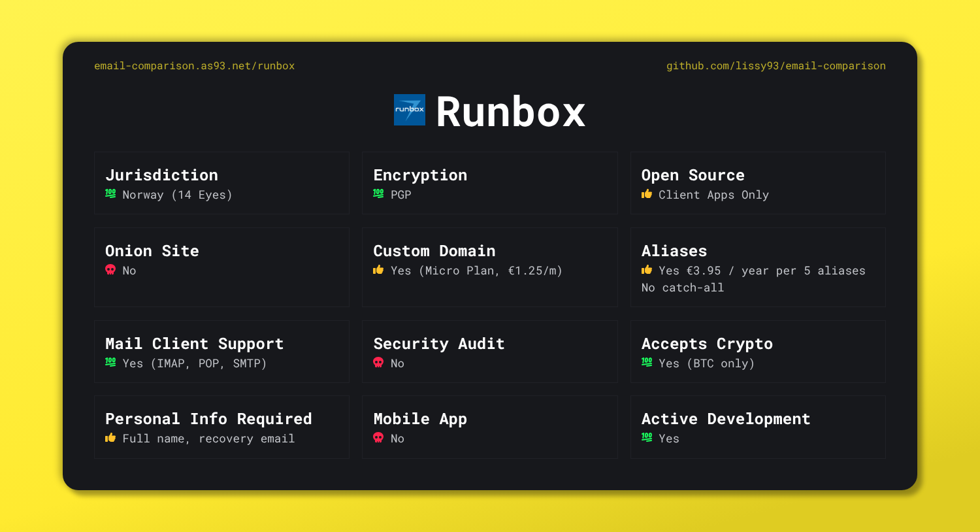The width and height of the screenshot is (980, 532).
Task: Click skull icon under Security Audit
Action: [x=378, y=362]
